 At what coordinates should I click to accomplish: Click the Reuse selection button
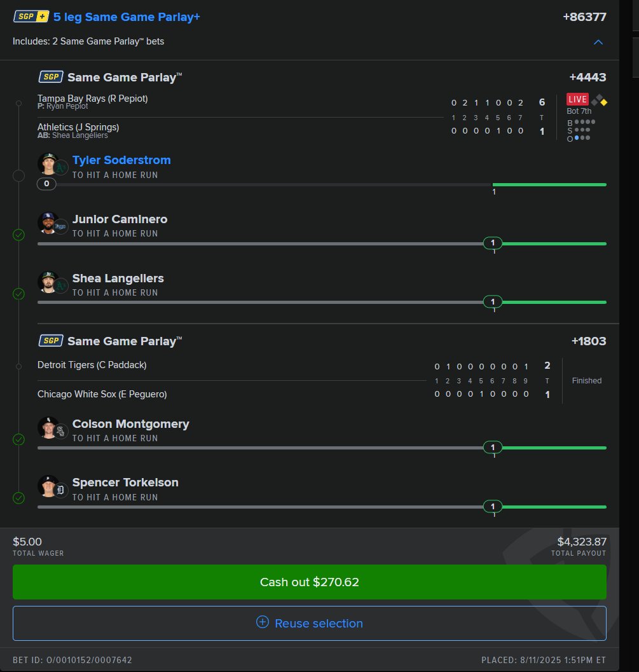[x=310, y=623]
